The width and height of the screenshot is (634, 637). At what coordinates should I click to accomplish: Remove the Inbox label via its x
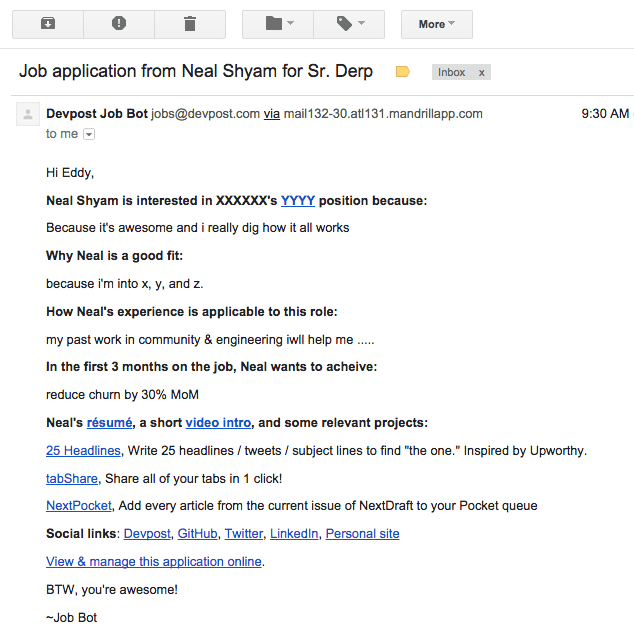[482, 73]
